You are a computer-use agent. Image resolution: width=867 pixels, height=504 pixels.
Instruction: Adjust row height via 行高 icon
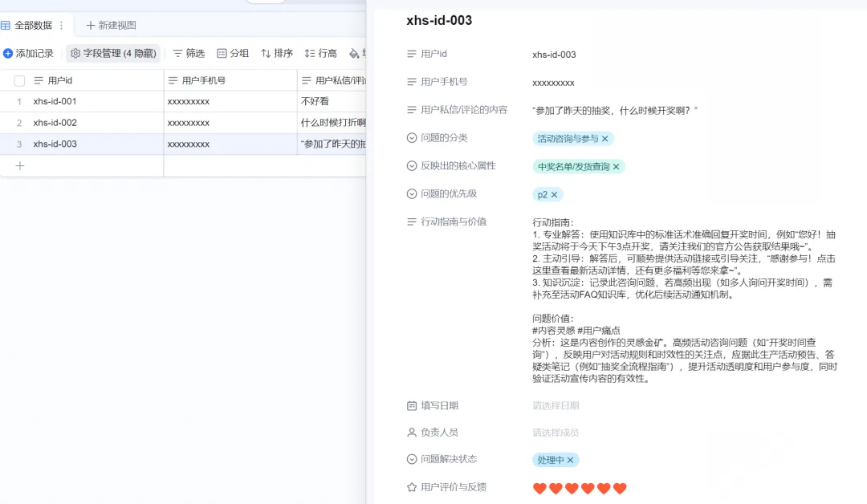[310, 54]
